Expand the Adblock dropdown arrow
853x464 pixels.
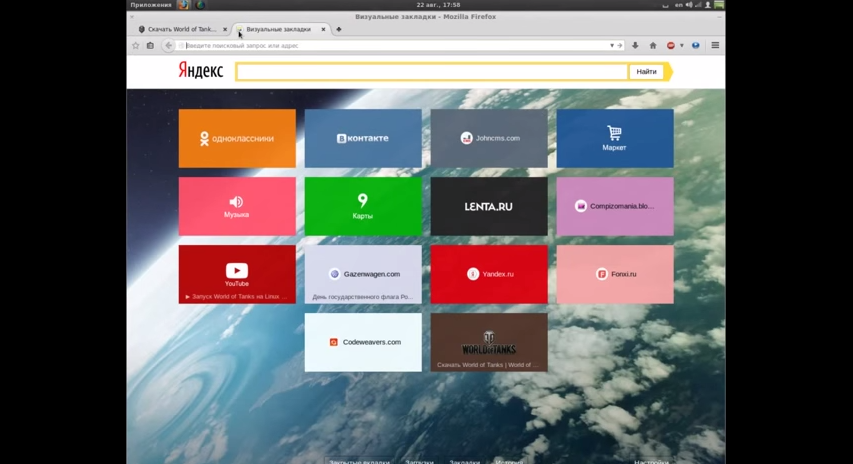[682, 46]
